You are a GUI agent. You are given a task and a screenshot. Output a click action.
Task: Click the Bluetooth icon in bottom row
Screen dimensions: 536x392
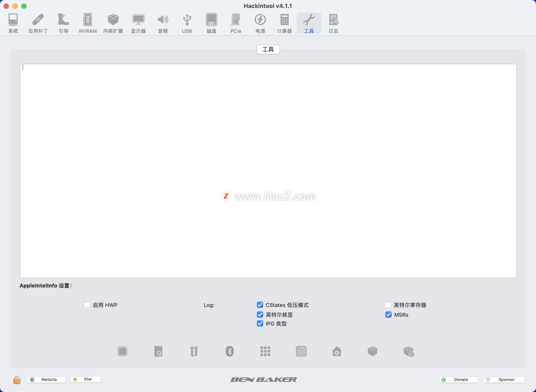(x=229, y=351)
